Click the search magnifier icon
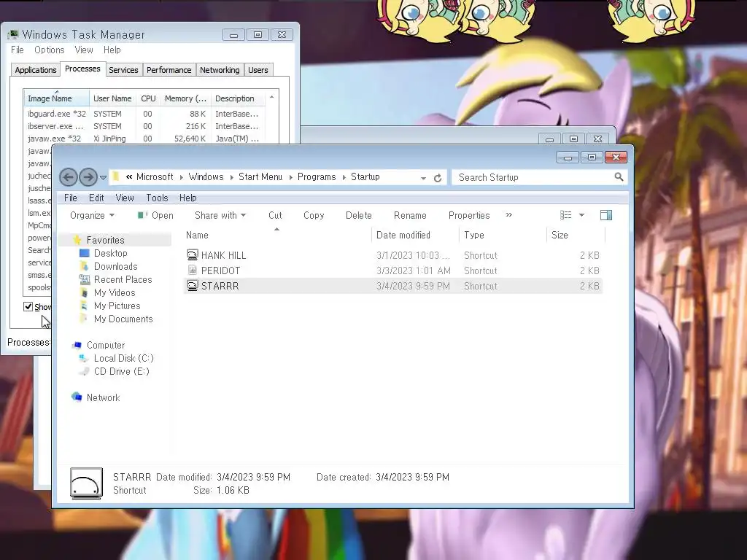The image size is (747, 560). [x=619, y=177]
